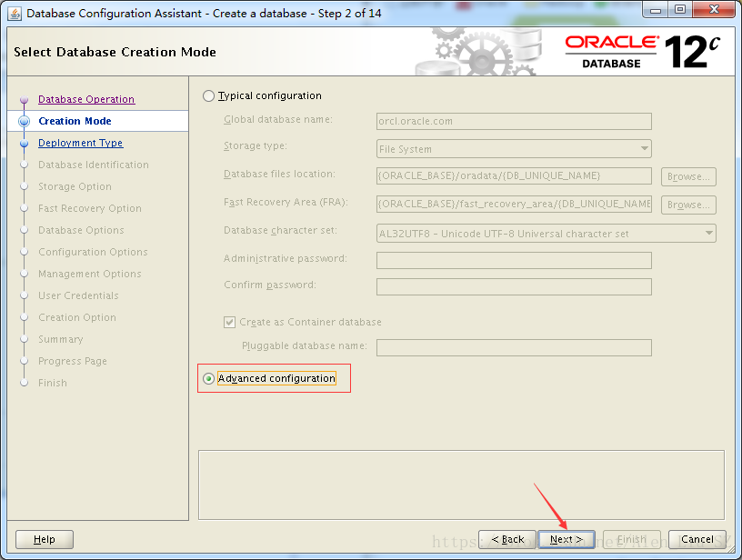742x560 pixels.
Task: Click the Configuration Options step
Action: [93, 252]
